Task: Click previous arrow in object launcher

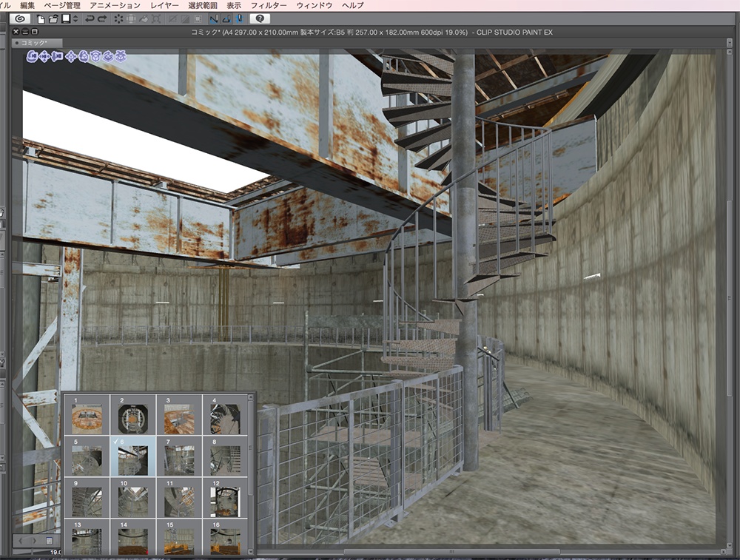Action: [21, 540]
